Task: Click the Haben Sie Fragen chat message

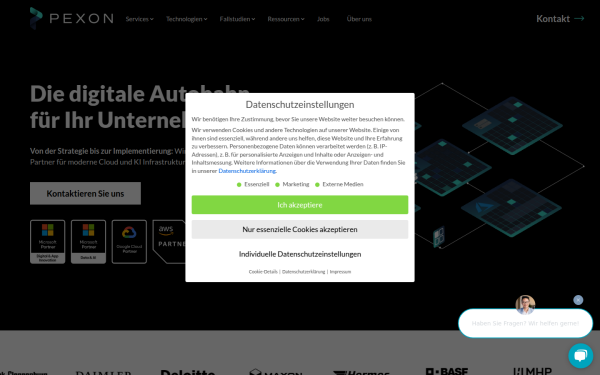Action: [x=525, y=323]
